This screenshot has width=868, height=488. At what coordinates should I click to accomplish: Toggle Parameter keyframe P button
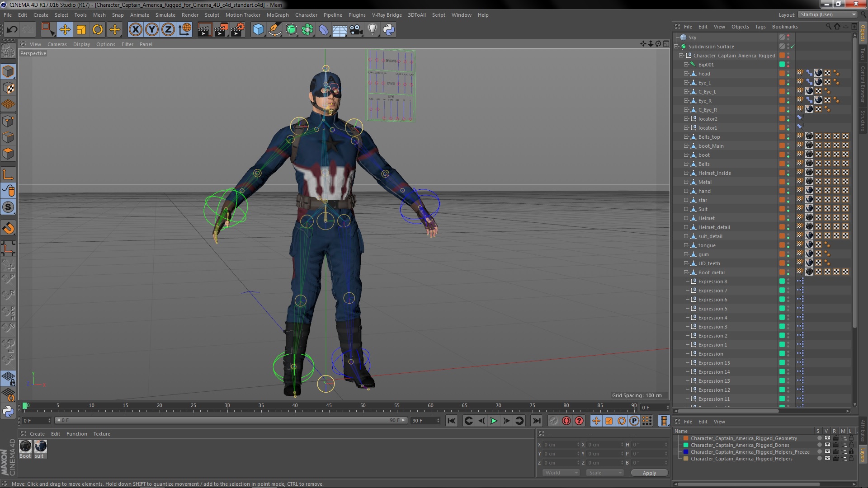[634, 421]
